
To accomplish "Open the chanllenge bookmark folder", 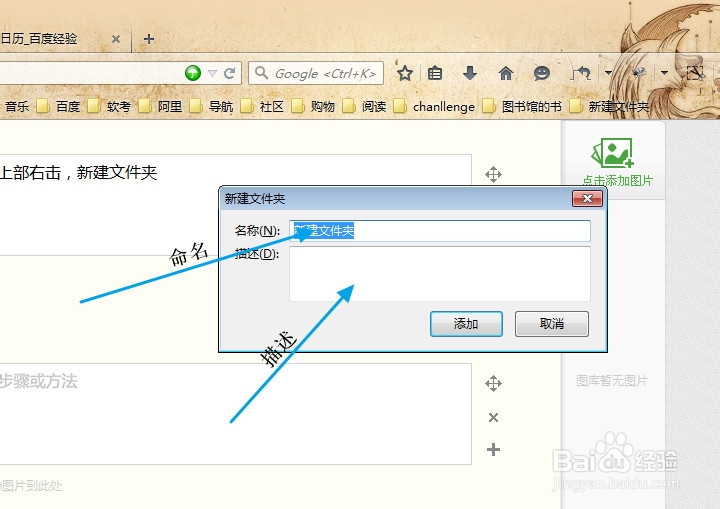I will point(434,107).
